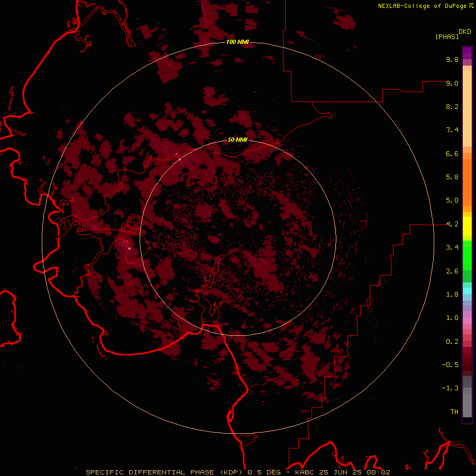
Task: Click the DKD label above color scale
Action: click(x=465, y=32)
